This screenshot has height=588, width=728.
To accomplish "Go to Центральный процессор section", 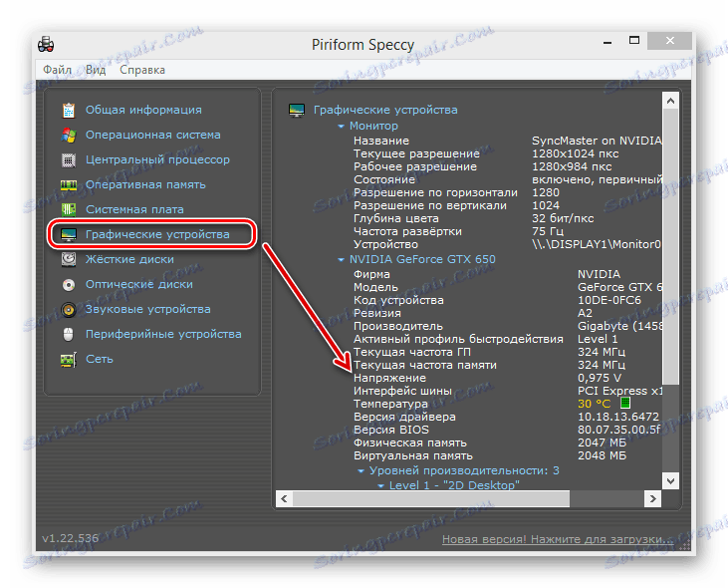I will 158,159.
